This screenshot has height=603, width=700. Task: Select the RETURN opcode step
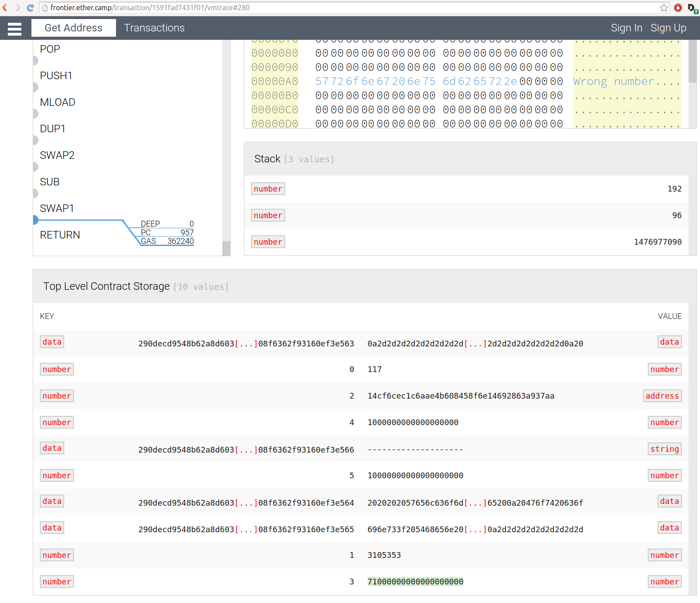(x=60, y=235)
